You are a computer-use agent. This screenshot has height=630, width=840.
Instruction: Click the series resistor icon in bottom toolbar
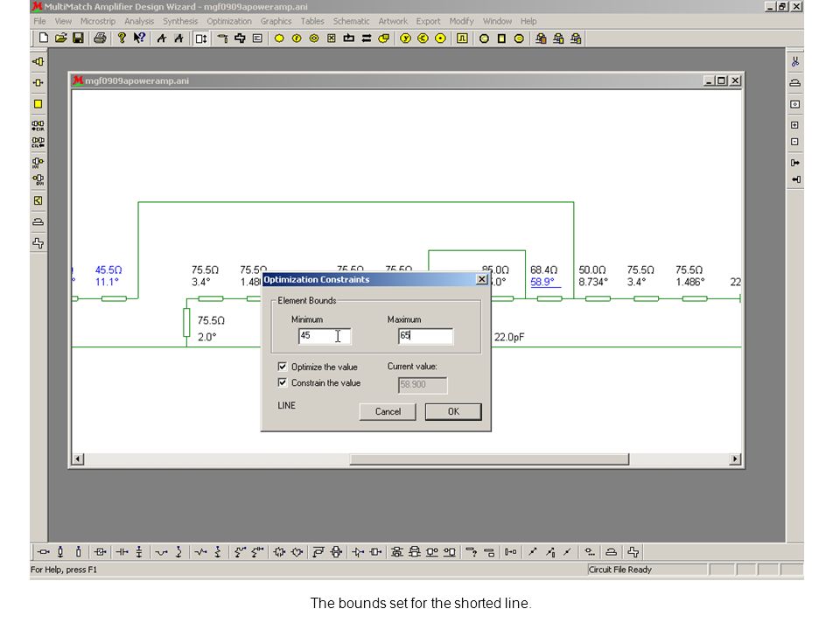click(200, 552)
